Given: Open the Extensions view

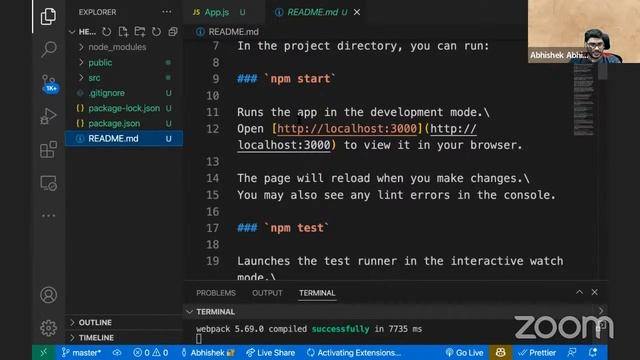Looking at the screenshot, I should (x=48, y=150).
